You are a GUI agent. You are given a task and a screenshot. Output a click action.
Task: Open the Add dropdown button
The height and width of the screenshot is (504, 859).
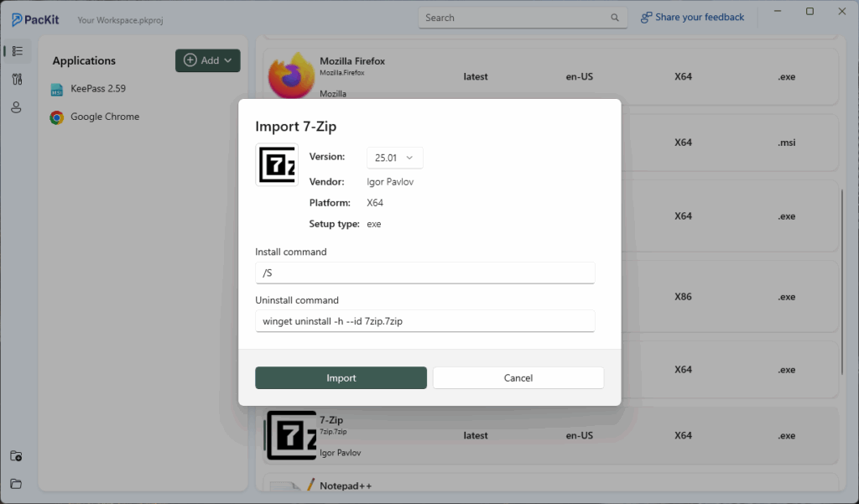(x=207, y=60)
